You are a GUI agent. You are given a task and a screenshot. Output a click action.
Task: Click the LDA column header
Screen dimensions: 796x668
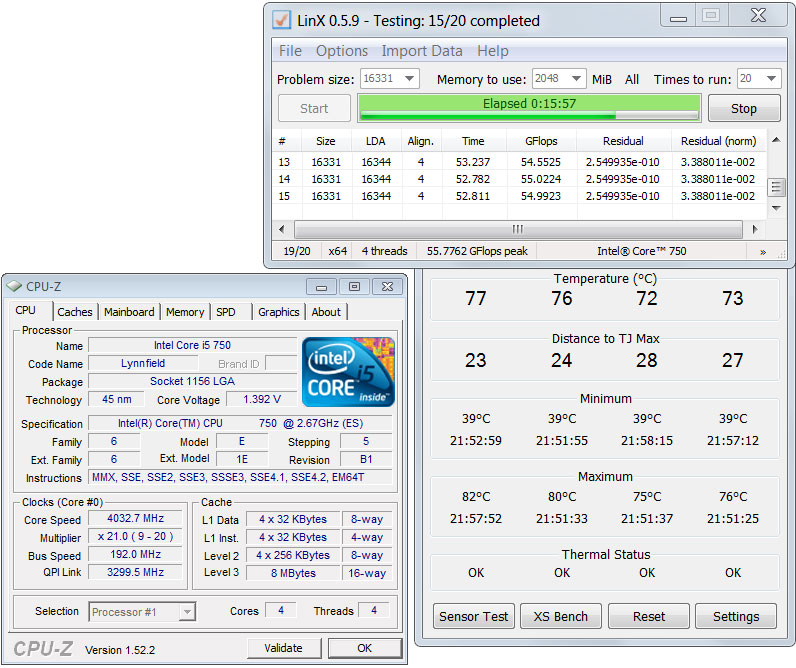click(376, 141)
